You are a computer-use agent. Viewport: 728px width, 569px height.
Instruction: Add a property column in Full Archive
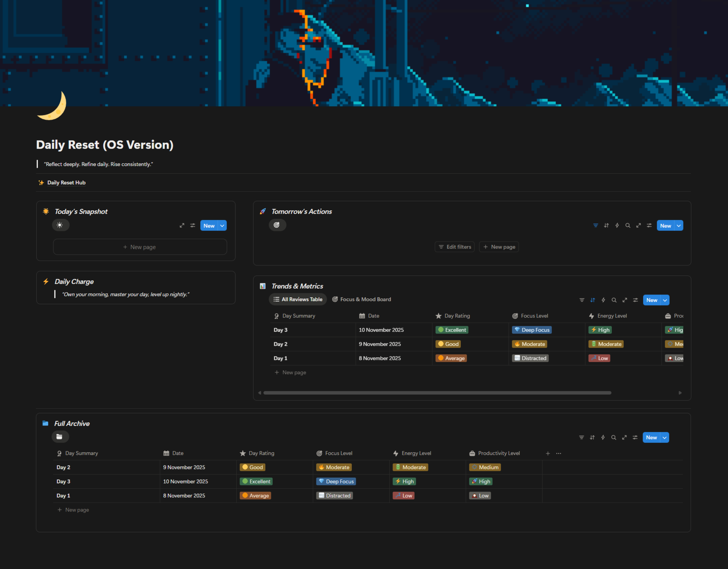point(548,453)
